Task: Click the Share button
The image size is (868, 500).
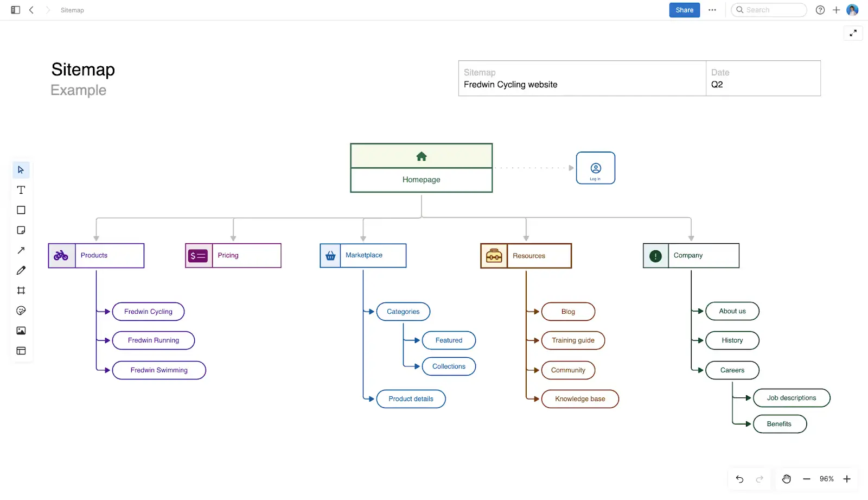Action: tap(685, 10)
